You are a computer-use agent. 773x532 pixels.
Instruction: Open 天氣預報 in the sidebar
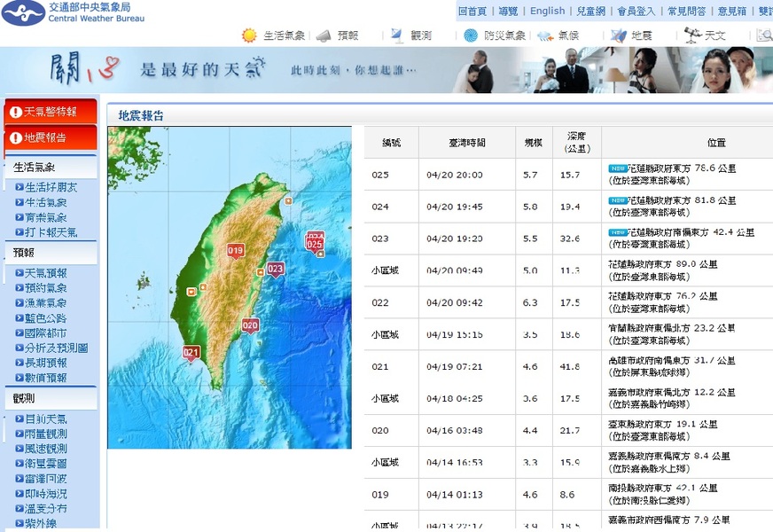pos(45,273)
